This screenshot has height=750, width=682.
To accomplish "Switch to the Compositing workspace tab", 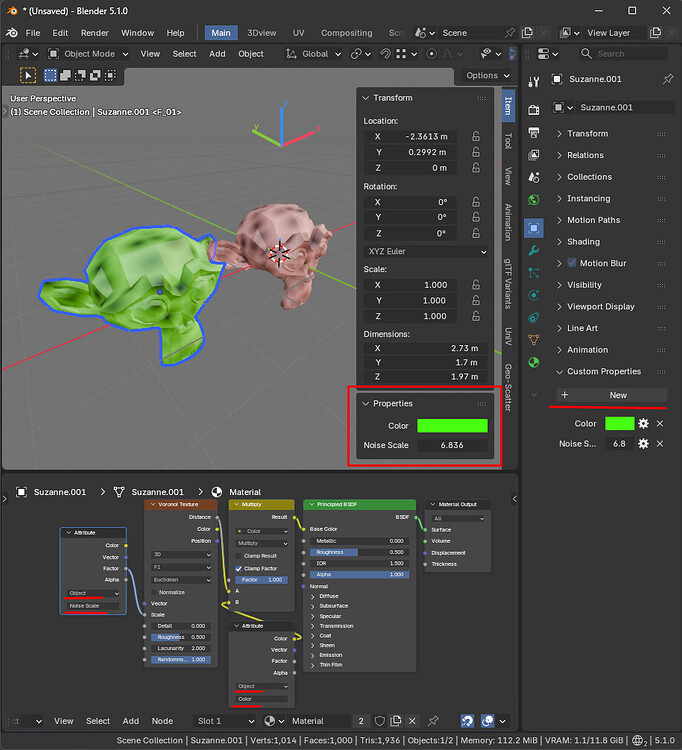I will [x=347, y=33].
